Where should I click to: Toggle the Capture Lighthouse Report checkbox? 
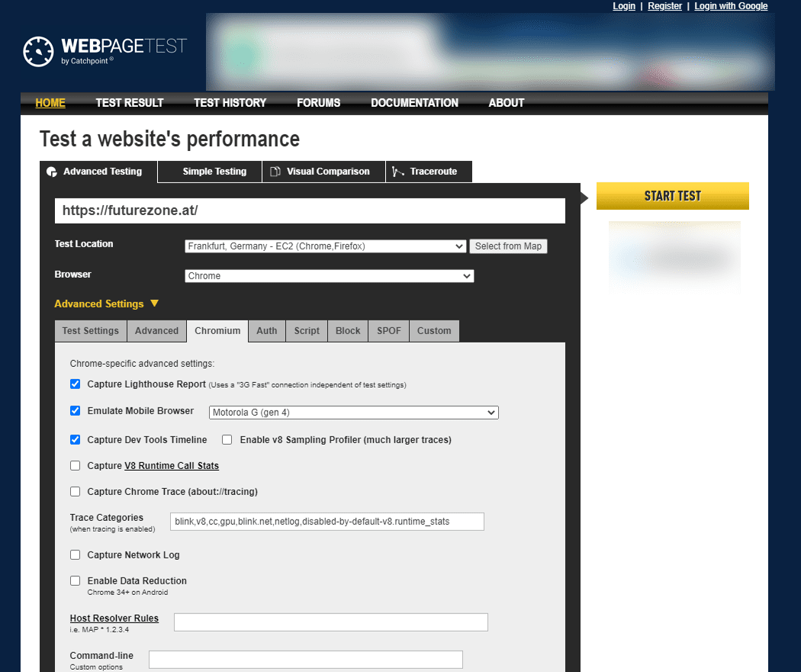click(x=75, y=384)
